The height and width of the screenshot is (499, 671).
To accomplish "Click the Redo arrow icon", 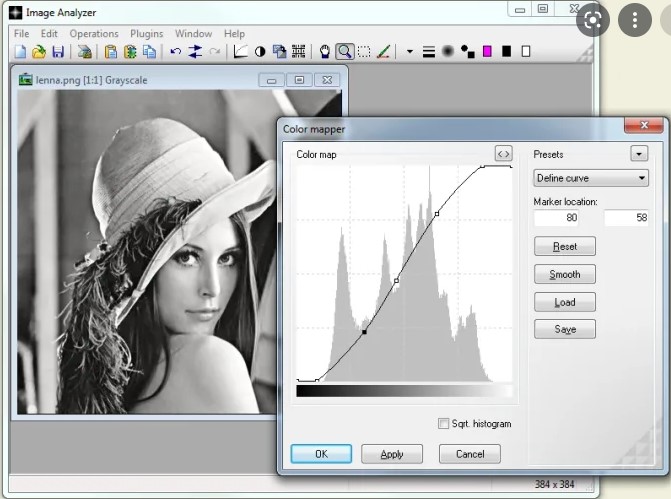I will click(x=215, y=52).
